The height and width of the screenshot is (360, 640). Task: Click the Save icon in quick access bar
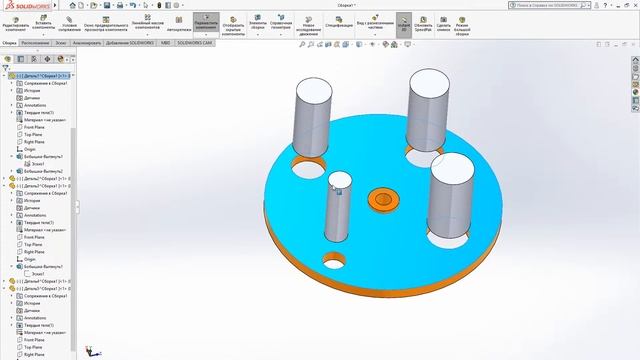[107, 5]
